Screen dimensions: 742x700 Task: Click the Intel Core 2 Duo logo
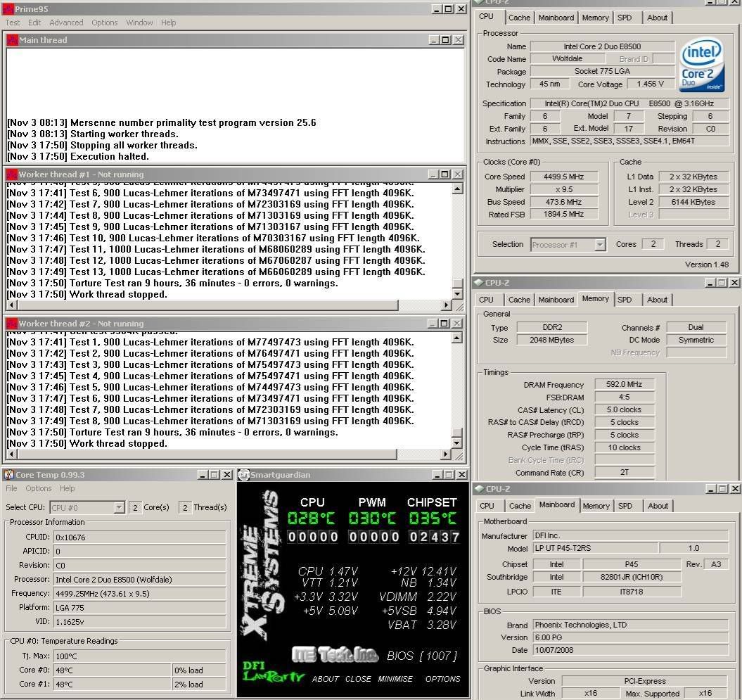[702, 65]
